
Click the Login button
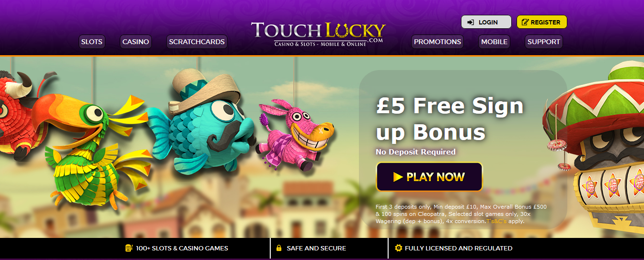pos(486,22)
